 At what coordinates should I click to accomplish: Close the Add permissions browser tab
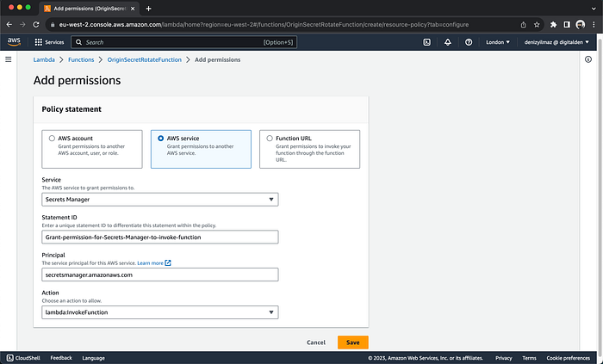pos(133,9)
